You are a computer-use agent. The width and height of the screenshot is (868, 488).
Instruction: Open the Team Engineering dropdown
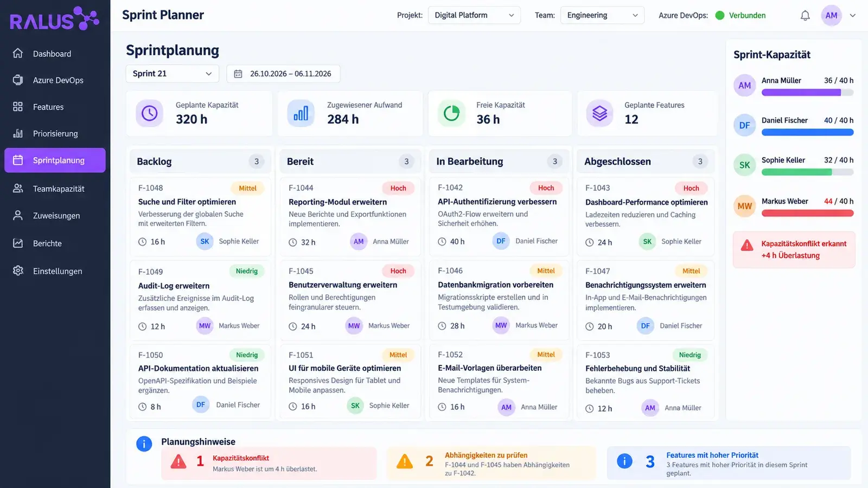(x=602, y=15)
